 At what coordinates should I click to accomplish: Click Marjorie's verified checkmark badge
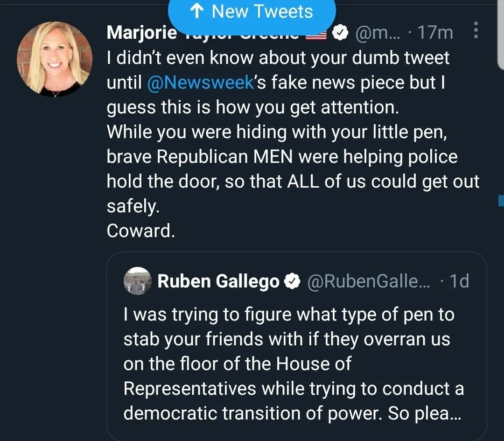pos(341,33)
